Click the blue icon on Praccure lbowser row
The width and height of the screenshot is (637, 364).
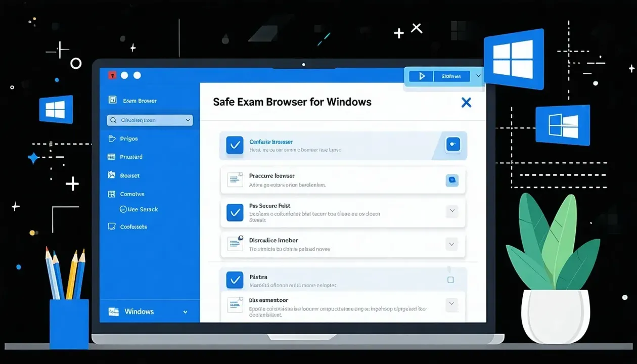(x=452, y=179)
